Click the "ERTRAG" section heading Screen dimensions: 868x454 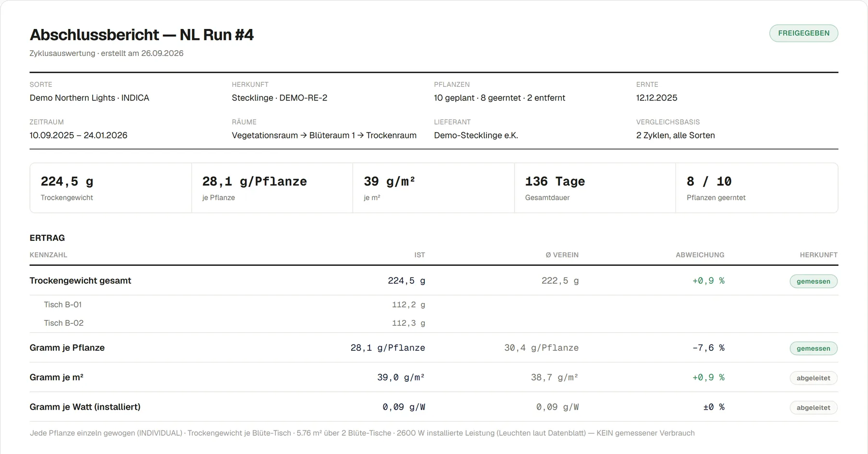tap(47, 238)
